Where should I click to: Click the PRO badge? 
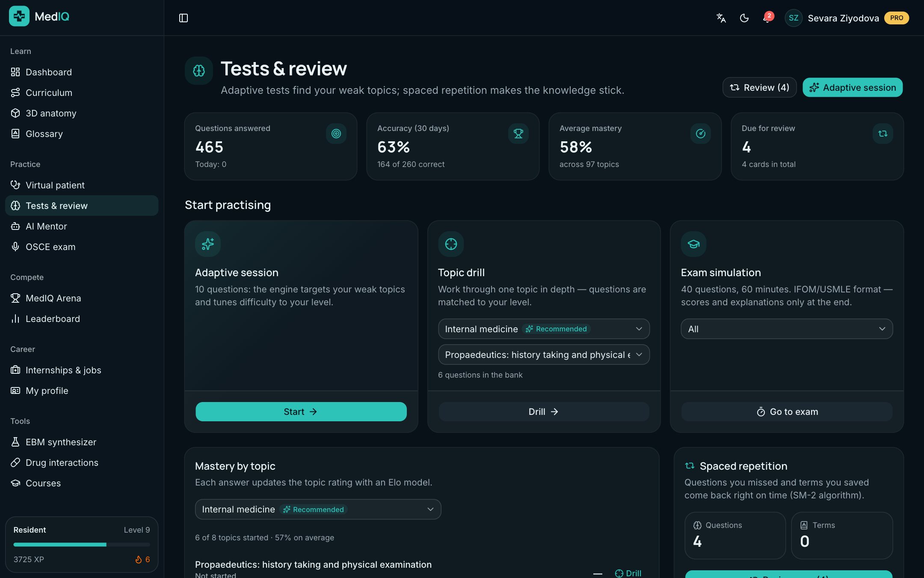tap(897, 18)
